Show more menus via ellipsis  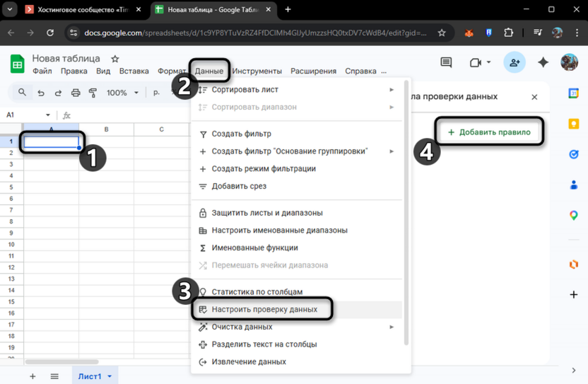[384, 71]
